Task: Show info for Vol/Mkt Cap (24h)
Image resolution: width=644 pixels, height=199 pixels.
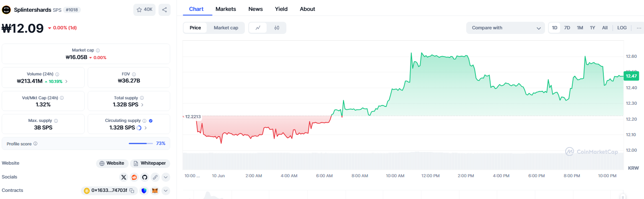Action: (62, 98)
